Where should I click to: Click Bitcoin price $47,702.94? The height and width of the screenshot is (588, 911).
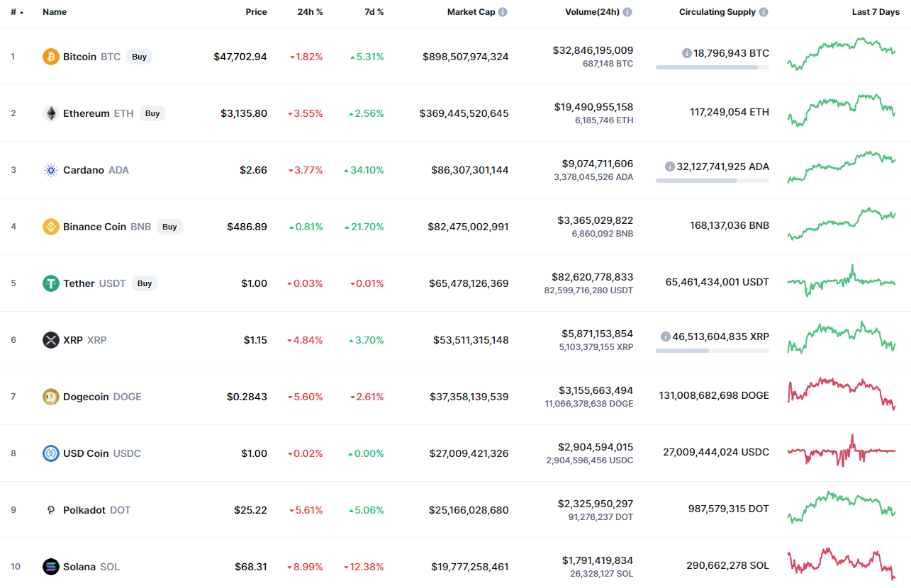click(x=240, y=57)
